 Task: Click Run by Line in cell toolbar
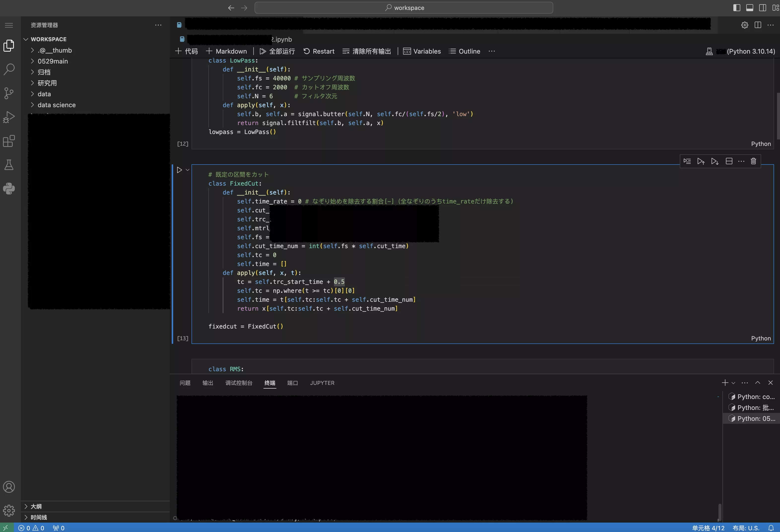point(687,161)
